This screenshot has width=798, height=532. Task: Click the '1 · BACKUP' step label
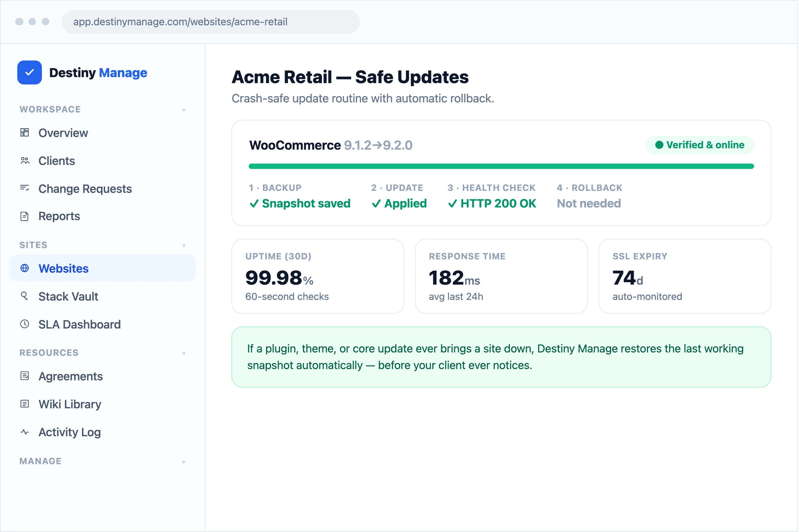[x=275, y=188]
